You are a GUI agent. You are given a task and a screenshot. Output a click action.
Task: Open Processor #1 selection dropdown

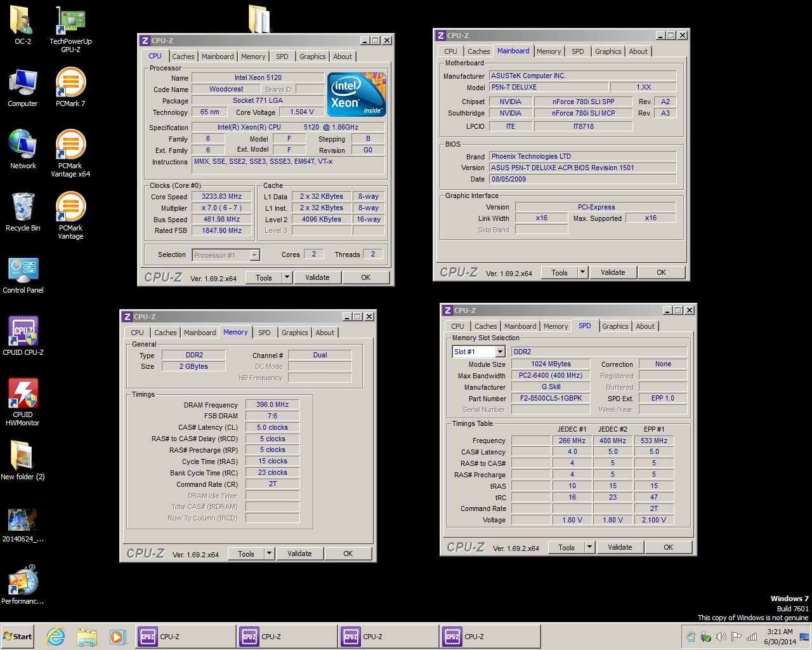tap(254, 255)
